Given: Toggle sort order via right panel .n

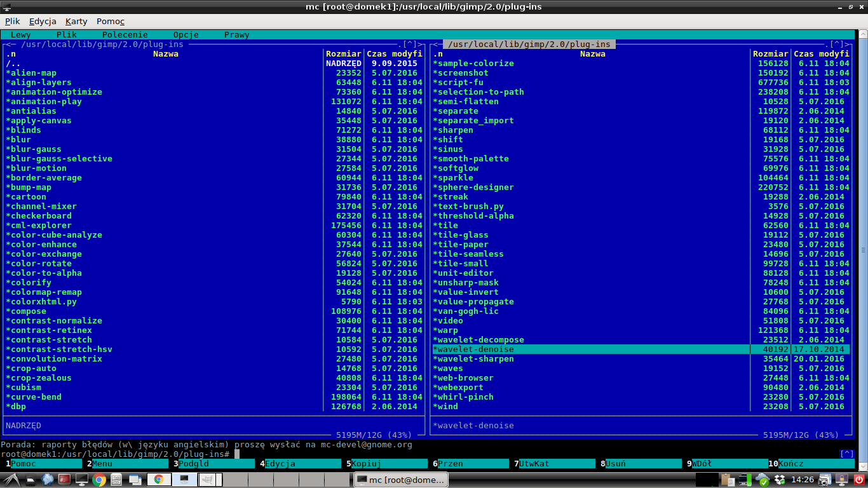Looking at the screenshot, I should pos(438,54).
